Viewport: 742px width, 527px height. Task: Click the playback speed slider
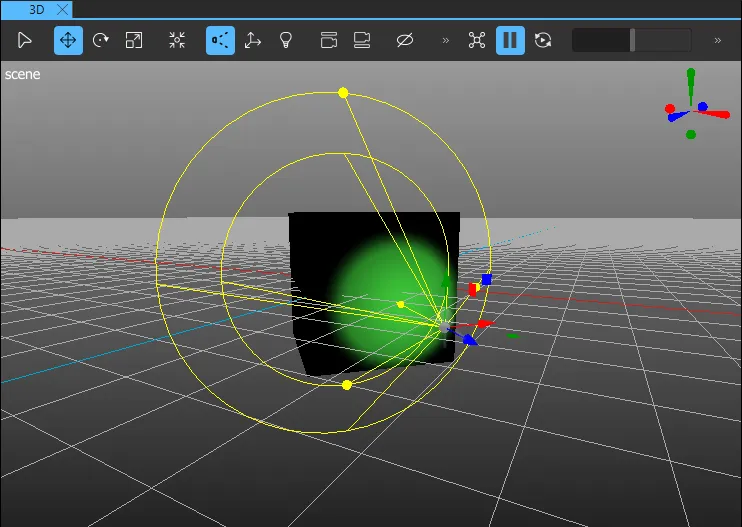[x=631, y=40]
